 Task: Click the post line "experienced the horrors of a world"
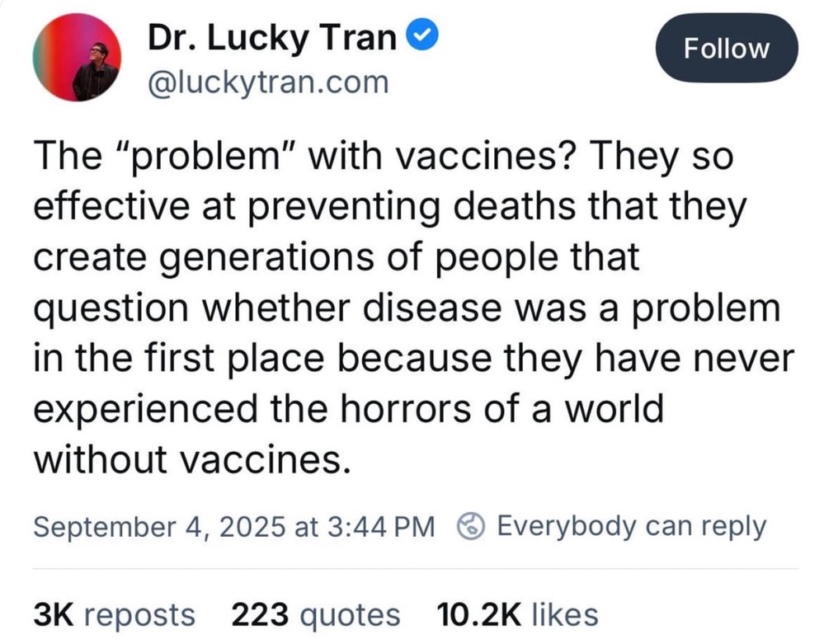pyautogui.click(x=348, y=409)
